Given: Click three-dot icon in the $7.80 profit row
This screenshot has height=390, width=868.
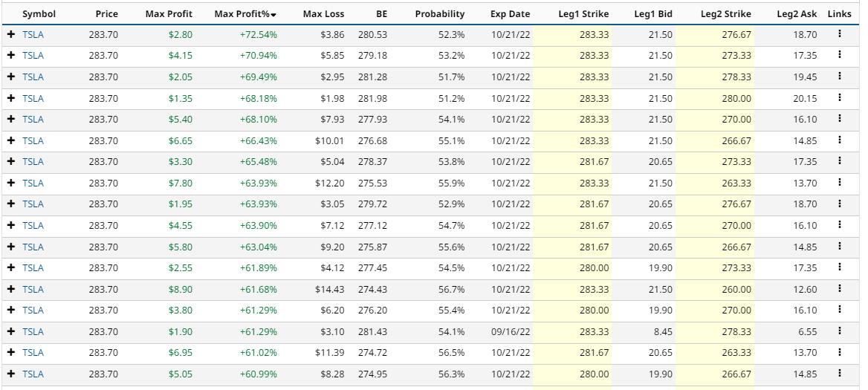Looking at the screenshot, I should pos(839,183).
